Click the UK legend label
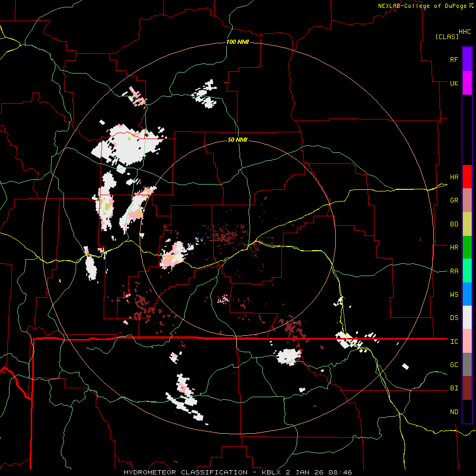Viewport: 476px width, 476px height. [x=454, y=83]
